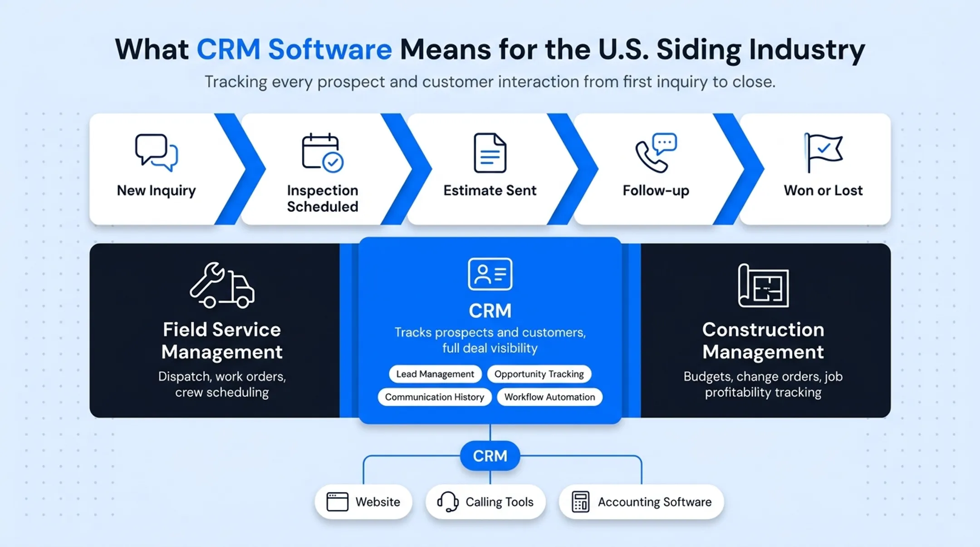This screenshot has width=980, height=547.
Task: Click the "Accounting Software" label
Action: tap(654, 502)
